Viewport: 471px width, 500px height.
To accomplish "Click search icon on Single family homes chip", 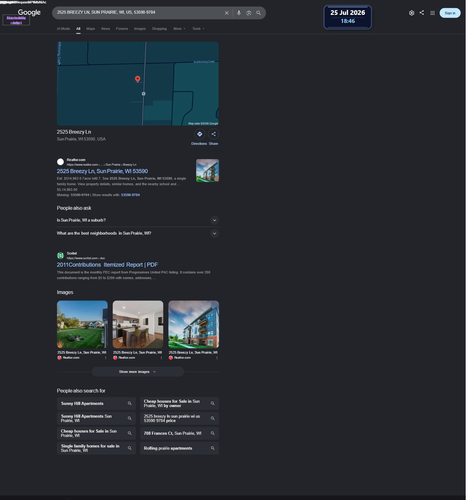I will 130,448.
